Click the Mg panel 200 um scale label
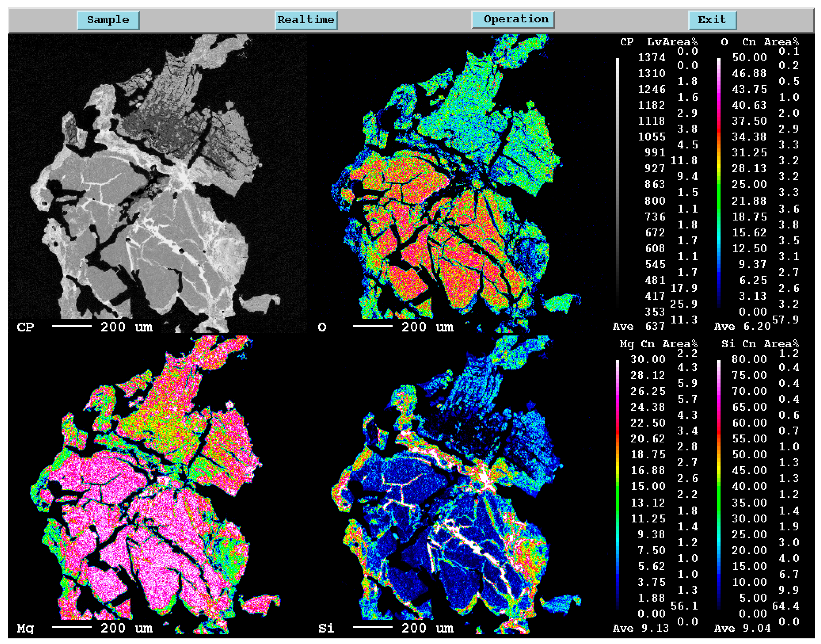Screen dimensions: 821x644 (x=127, y=628)
